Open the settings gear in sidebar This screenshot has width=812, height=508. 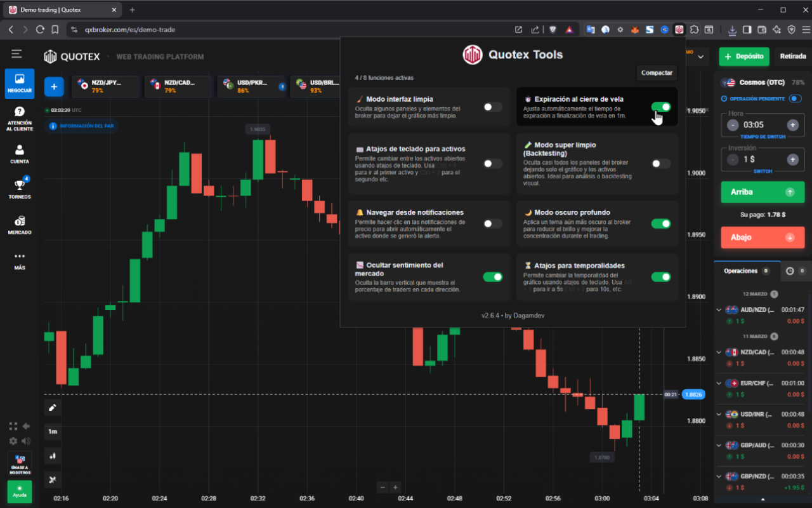point(13,441)
